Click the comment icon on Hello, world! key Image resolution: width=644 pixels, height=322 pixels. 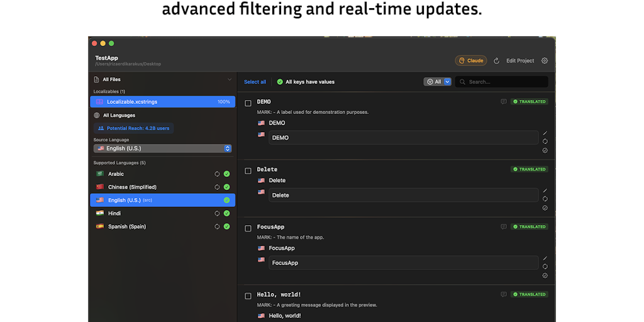click(x=503, y=294)
